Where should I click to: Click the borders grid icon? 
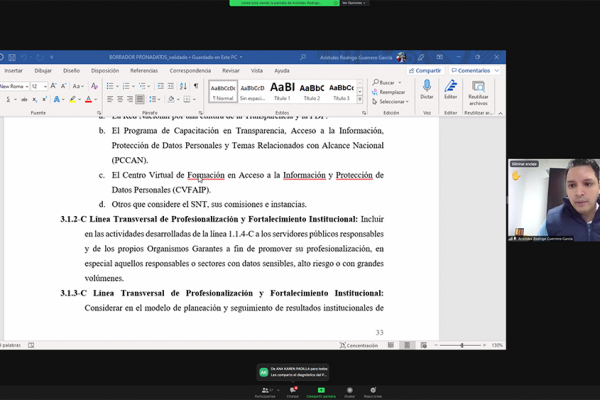click(187, 100)
